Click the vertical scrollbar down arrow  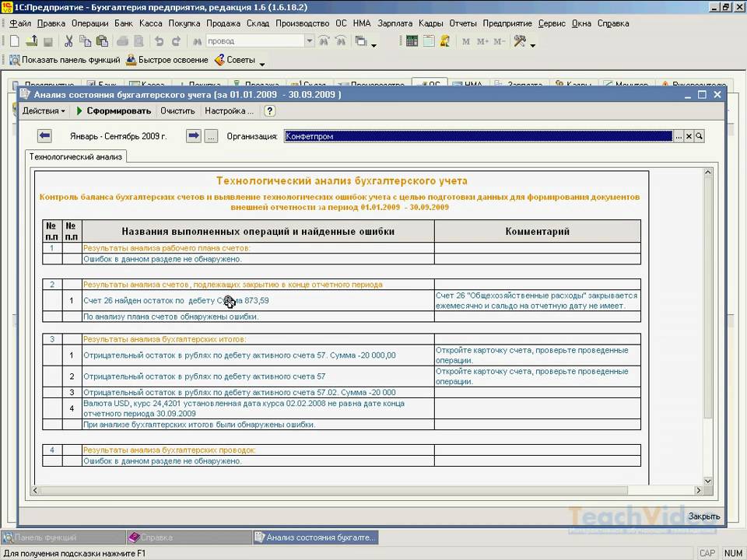pos(708,481)
